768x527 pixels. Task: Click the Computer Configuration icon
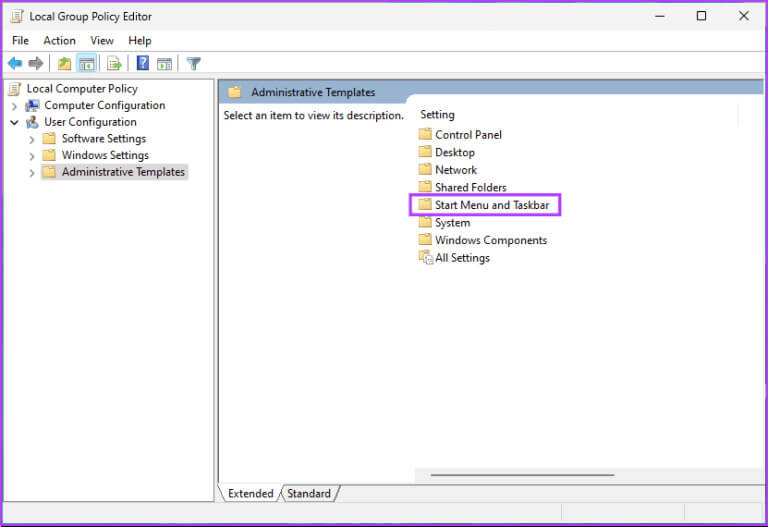pos(32,105)
